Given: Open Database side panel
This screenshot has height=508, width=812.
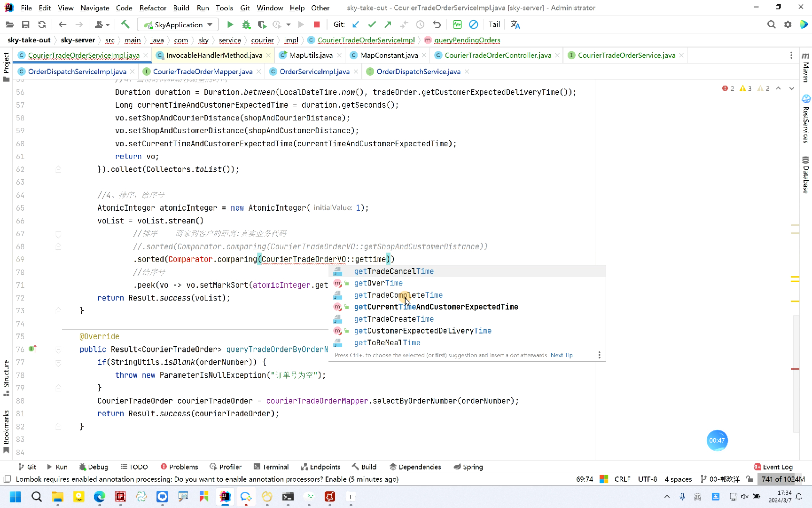Looking at the screenshot, I should [805, 175].
